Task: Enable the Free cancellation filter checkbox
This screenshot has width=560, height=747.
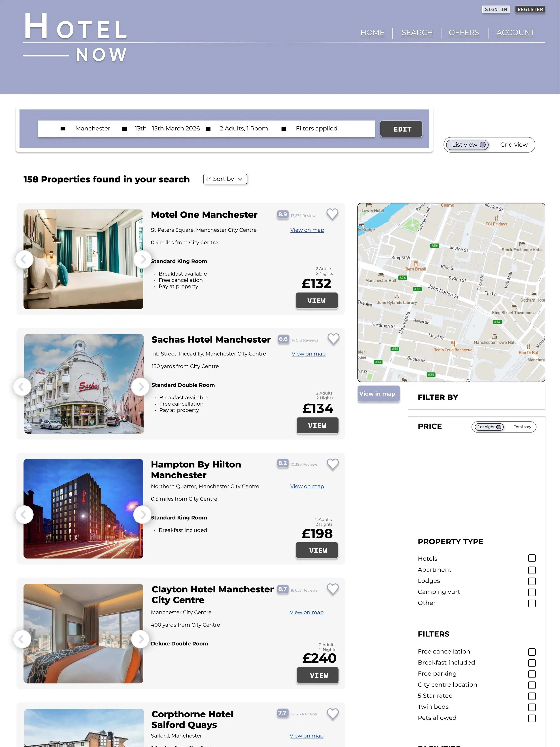Action: click(532, 652)
